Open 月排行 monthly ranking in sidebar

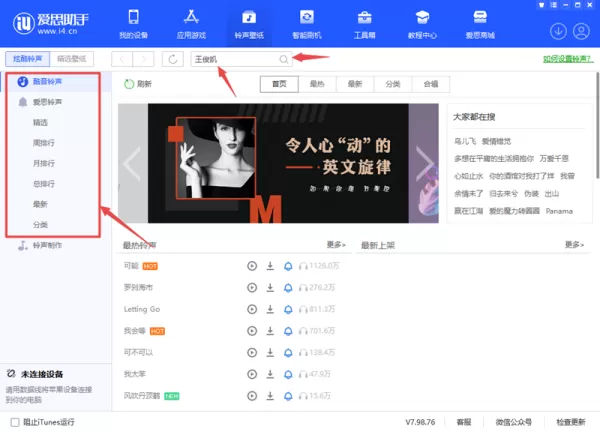(44, 163)
